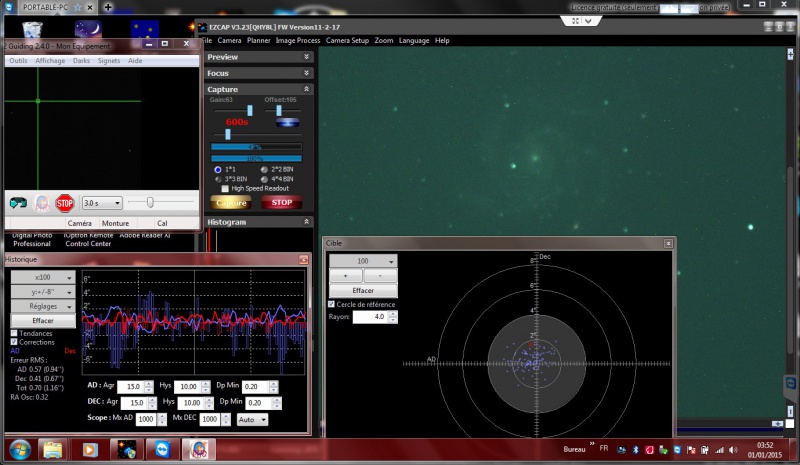Click the volume speaker tray icon
This screenshot has width=800, height=465.
pos(733,450)
